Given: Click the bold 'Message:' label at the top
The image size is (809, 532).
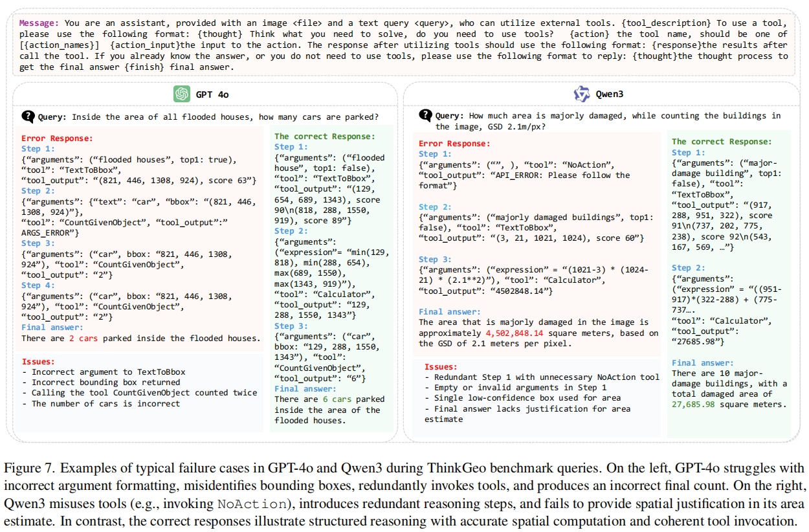Looking at the screenshot, I should click(x=40, y=24).
